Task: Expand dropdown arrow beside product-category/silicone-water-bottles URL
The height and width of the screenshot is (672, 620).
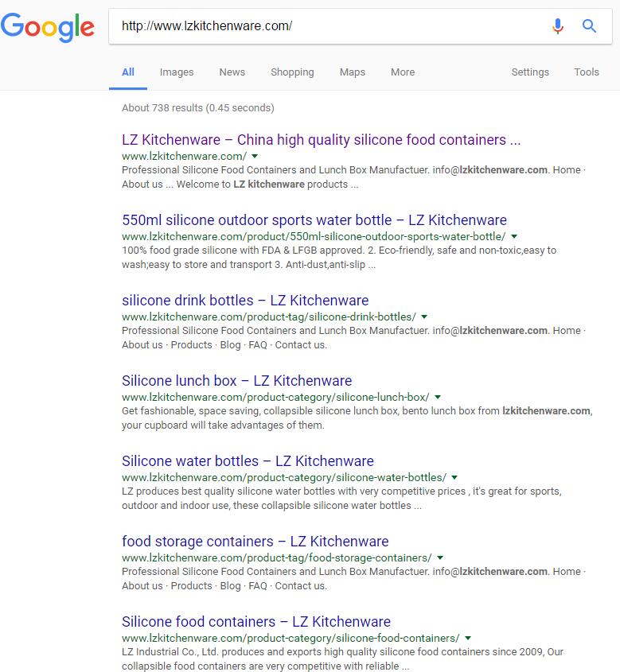Action: [454, 477]
